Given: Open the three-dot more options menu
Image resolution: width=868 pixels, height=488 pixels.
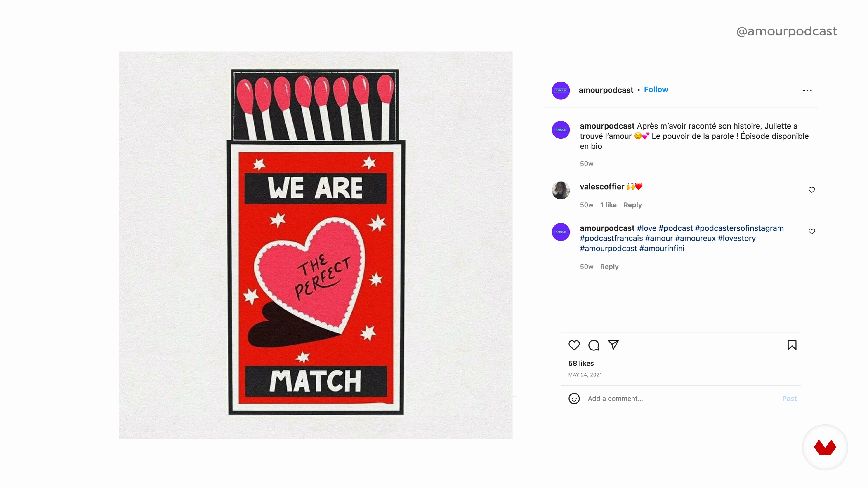Looking at the screenshot, I should pos(807,91).
